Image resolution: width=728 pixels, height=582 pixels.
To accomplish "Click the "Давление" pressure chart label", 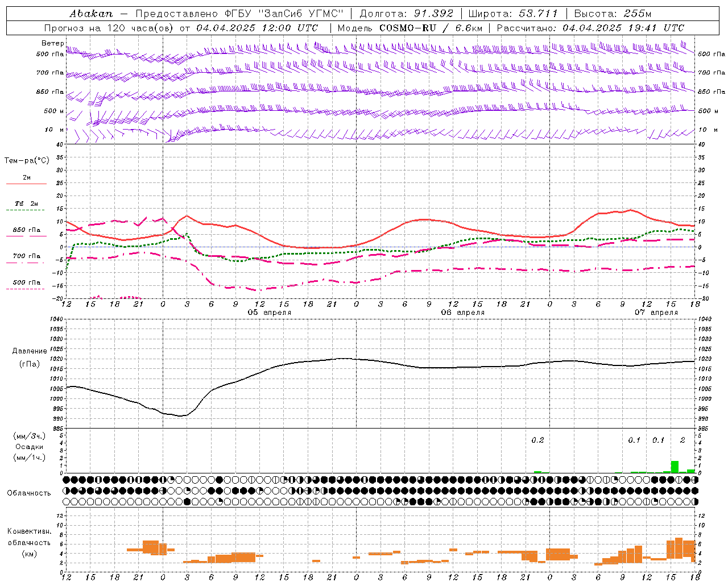I will (x=30, y=351).
